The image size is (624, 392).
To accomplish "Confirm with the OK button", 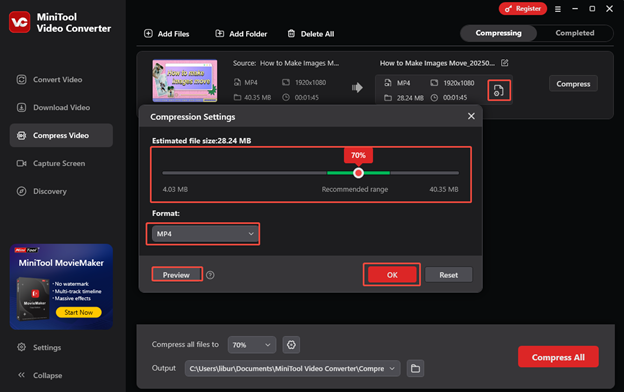I will click(392, 275).
